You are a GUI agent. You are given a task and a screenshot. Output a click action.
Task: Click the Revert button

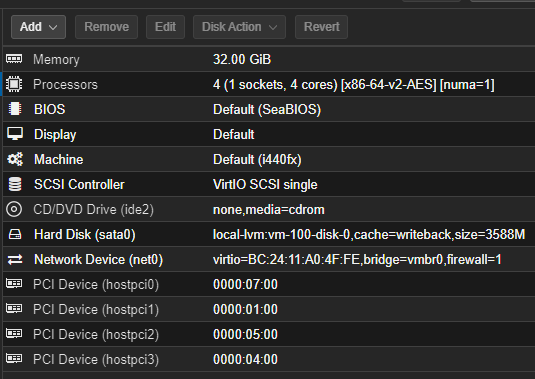pos(321,27)
